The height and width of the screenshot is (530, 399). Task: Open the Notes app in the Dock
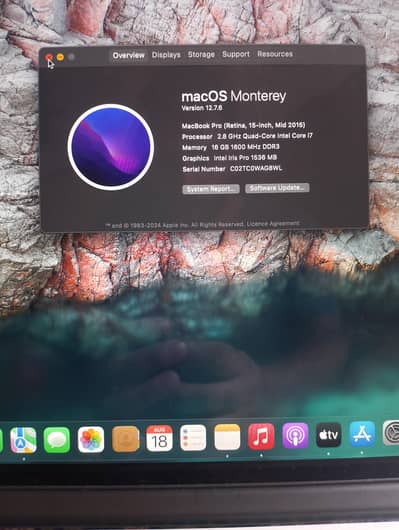[x=227, y=437]
